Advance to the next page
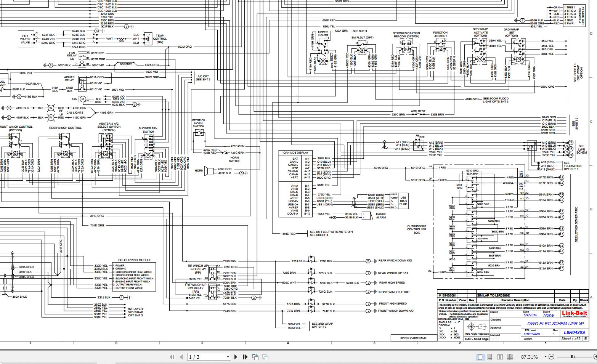The image size is (597, 364). pos(236,357)
